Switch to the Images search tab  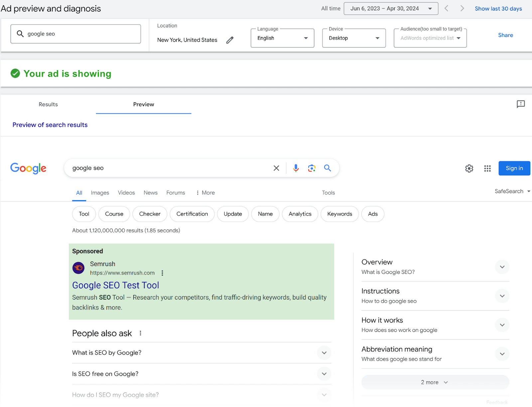coord(100,193)
